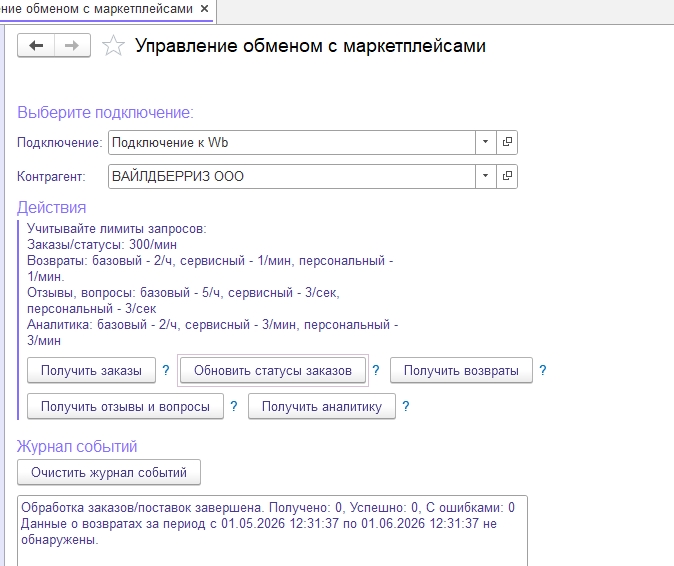Show help for Получить отзывы и вопросы

point(233,406)
